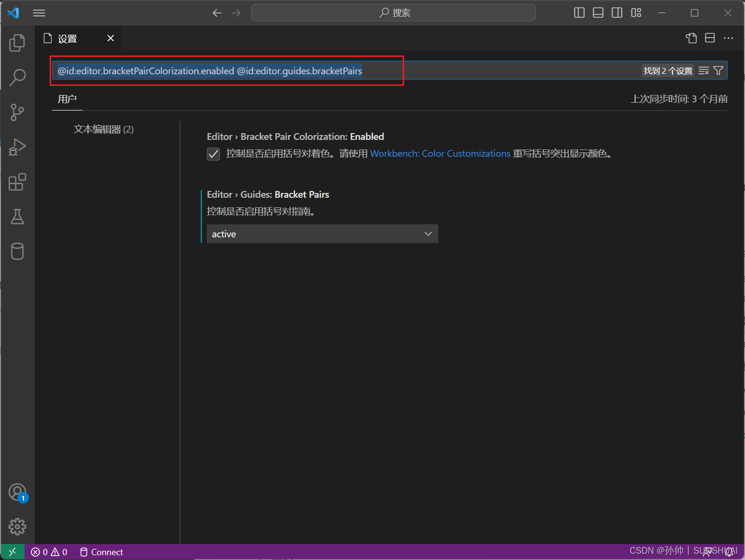Toggle the filter settings icon
Image resolution: width=745 pixels, height=560 pixels.
718,70
